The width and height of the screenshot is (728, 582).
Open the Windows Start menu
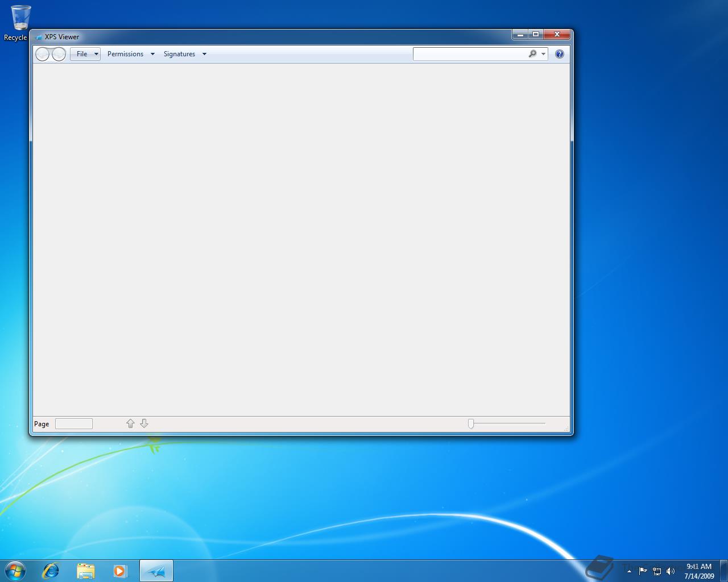(15, 571)
